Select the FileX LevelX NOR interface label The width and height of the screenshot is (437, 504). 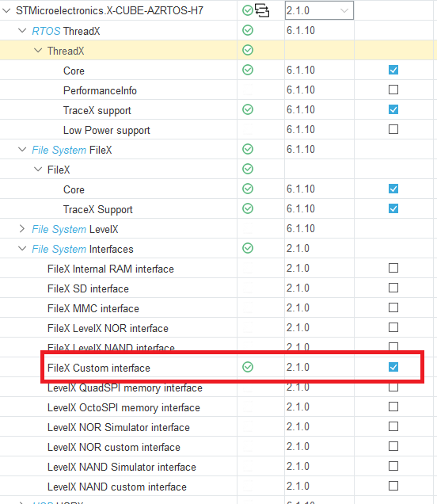108,328
